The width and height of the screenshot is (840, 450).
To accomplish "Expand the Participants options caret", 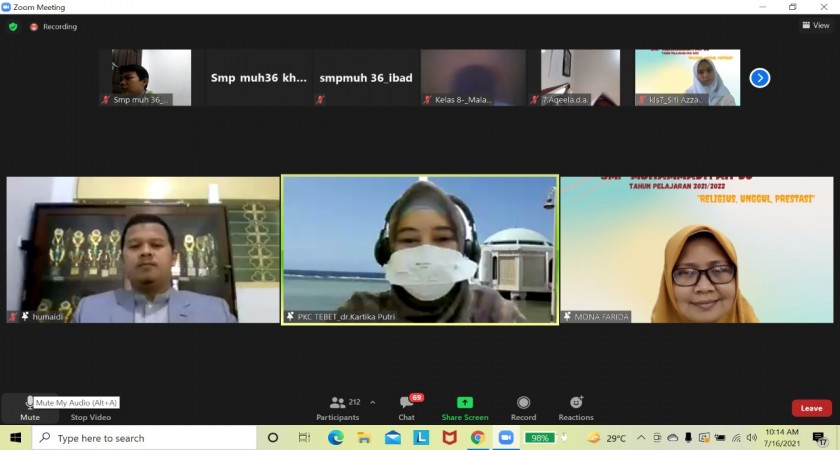I will click(373, 402).
